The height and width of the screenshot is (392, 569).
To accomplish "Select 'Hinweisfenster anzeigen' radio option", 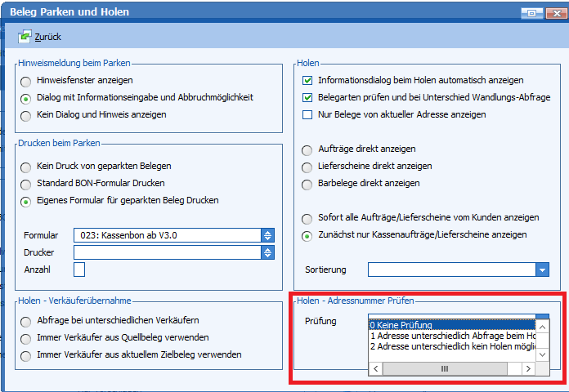I will [27, 82].
